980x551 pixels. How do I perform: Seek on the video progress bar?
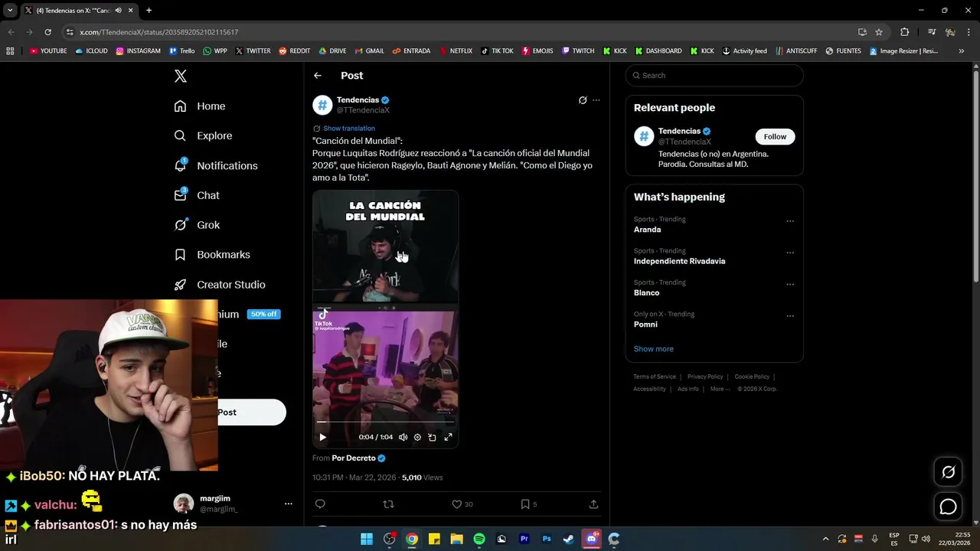(385, 422)
